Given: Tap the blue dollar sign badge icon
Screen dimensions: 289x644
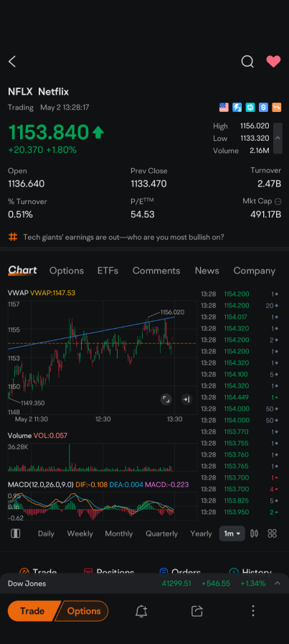Looking at the screenshot, I should [263, 108].
